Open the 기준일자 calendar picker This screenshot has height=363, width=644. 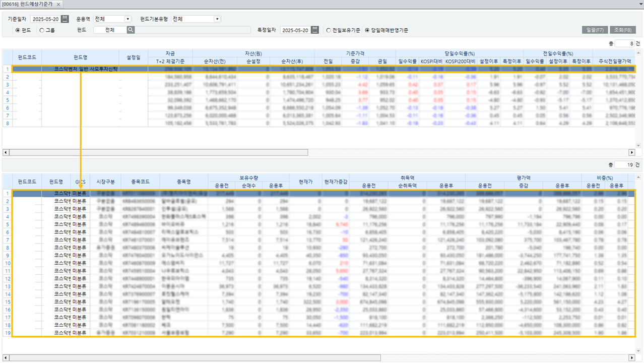pyautogui.click(x=65, y=19)
